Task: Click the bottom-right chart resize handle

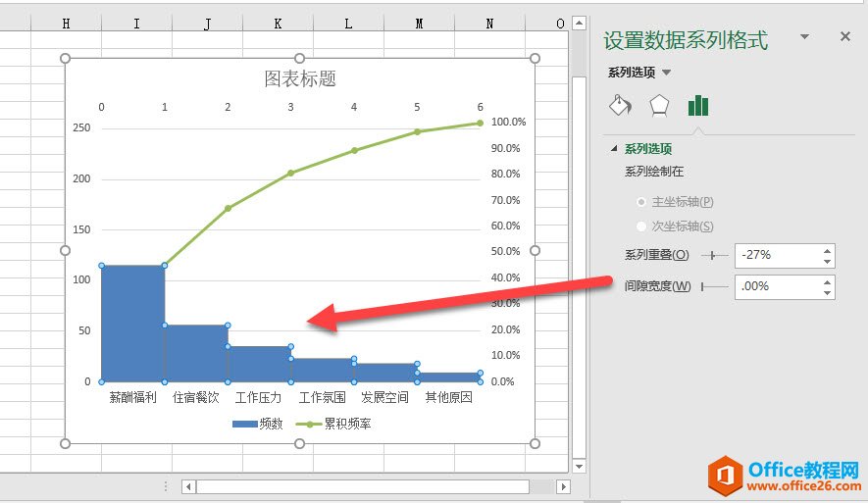Action: (535, 443)
